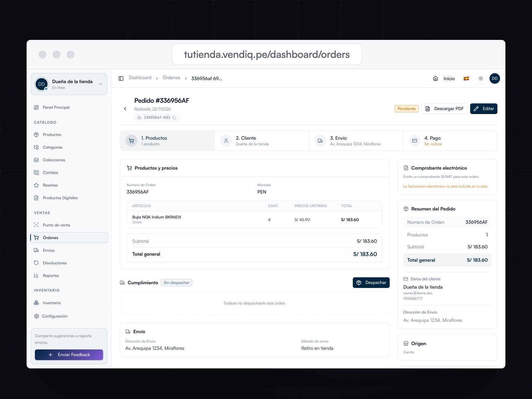
Task: Open the DD user avatar in top bar
Action: click(495, 78)
